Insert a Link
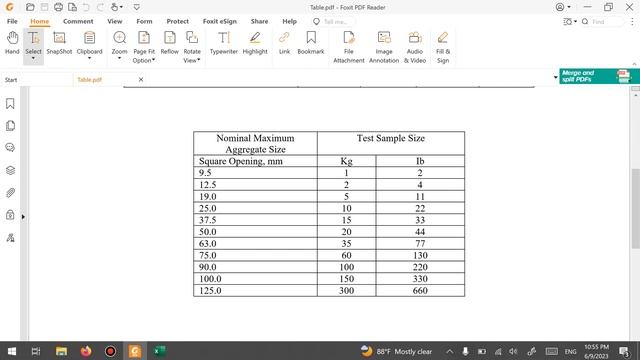Image resolution: width=640 pixels, height=360 pixels. pos(284,43)
